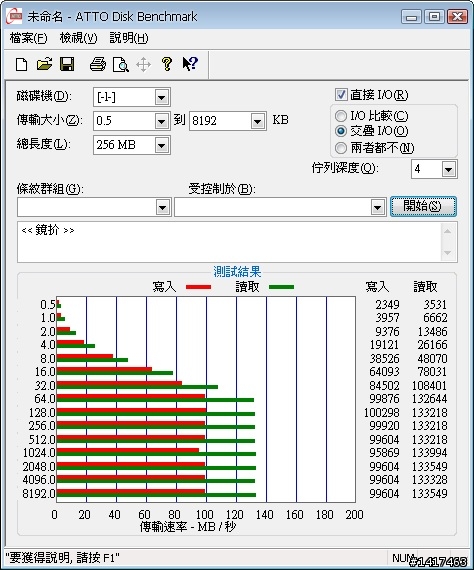Click write value 38526
Image resolution: width=474 pixels, height=570 pixels.
pos(384,359)
